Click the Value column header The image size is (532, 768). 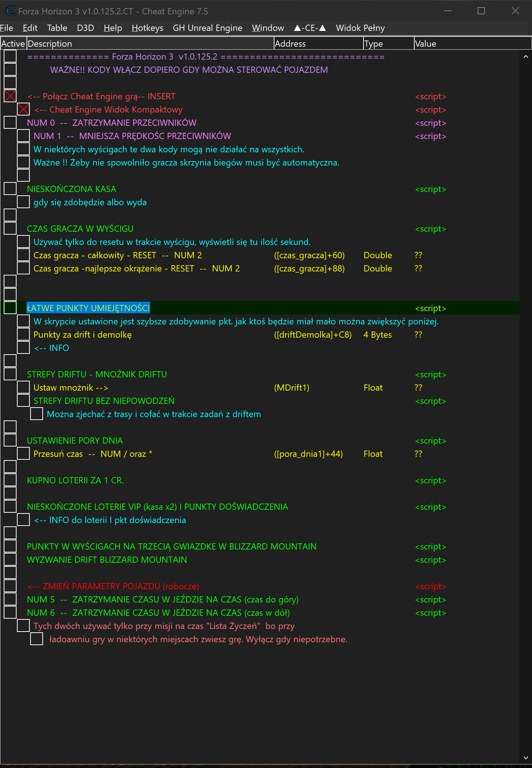[x=472, y=43]
